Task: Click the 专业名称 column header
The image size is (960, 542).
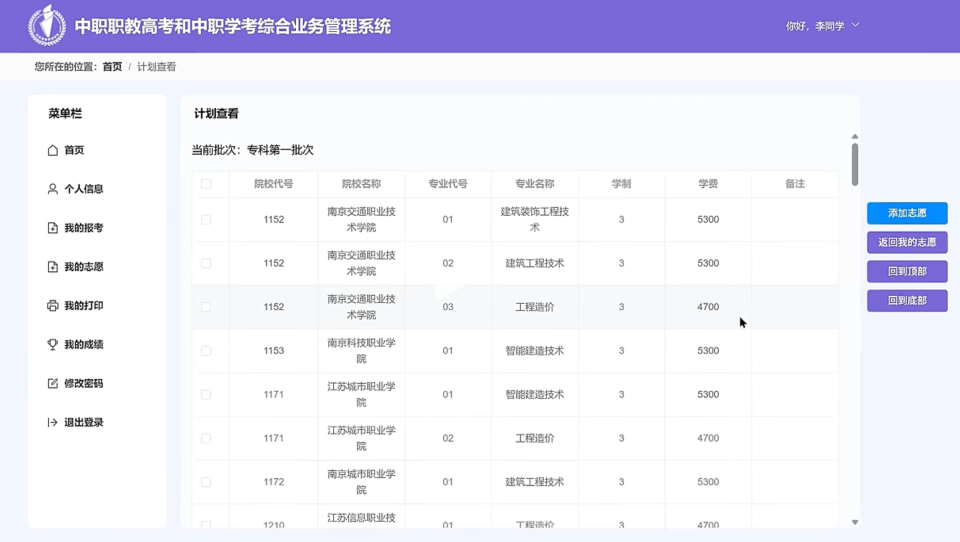Action: 534,184
